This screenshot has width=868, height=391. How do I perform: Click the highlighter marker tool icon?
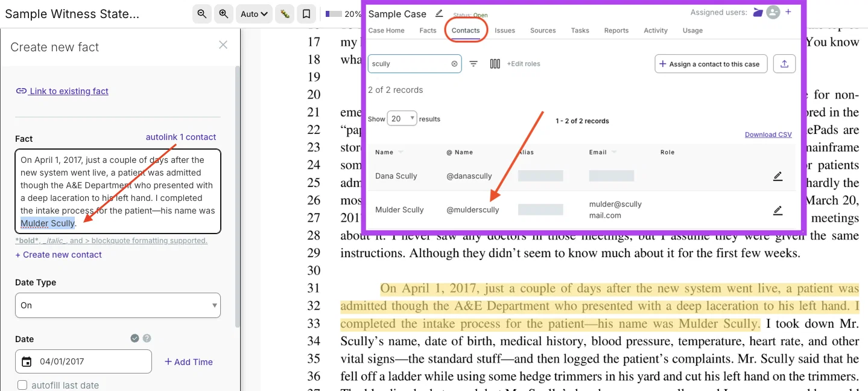(284, 14)
